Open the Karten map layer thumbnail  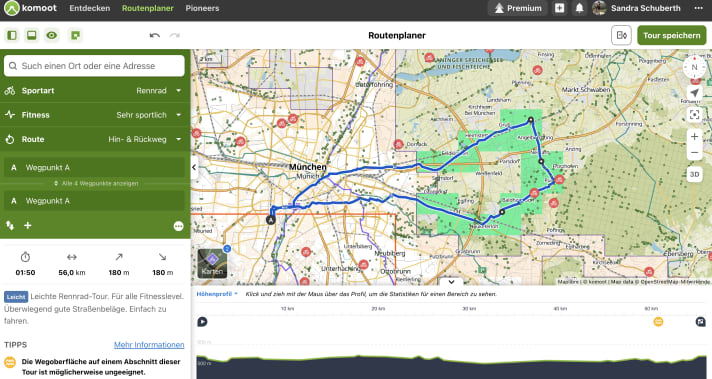(212, 263)
